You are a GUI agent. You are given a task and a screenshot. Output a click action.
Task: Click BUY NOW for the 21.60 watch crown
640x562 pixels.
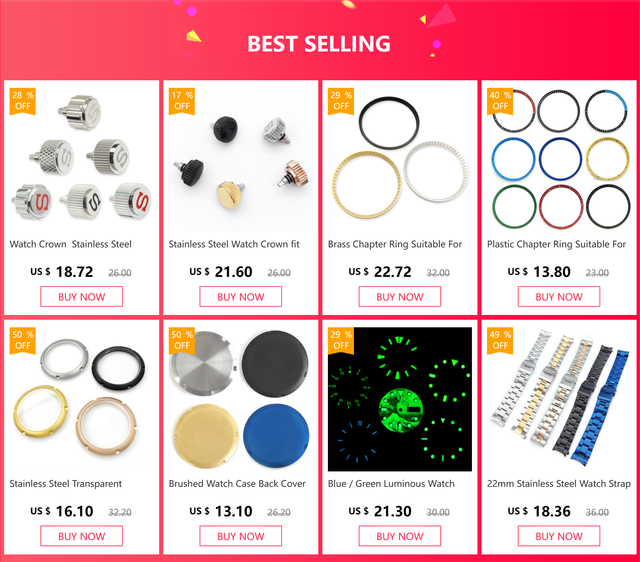[240, 297]
